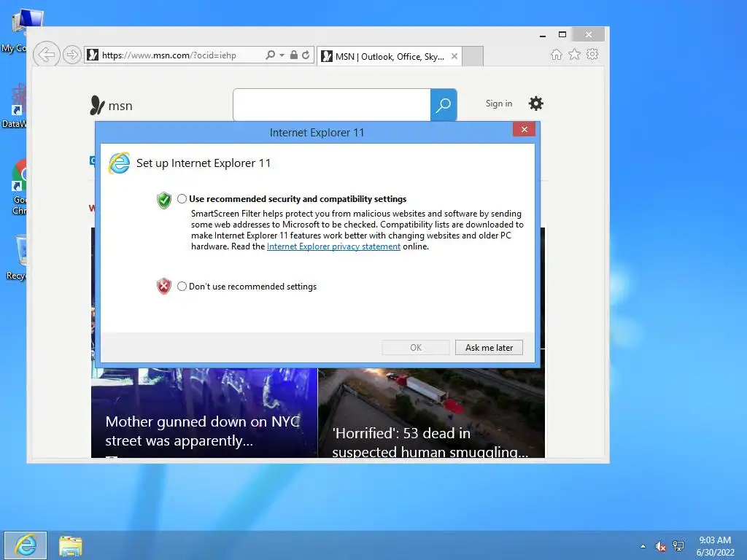Open MSN page settings gear
Viewport: 747px width, 560px height.
(x=536, y=104)
